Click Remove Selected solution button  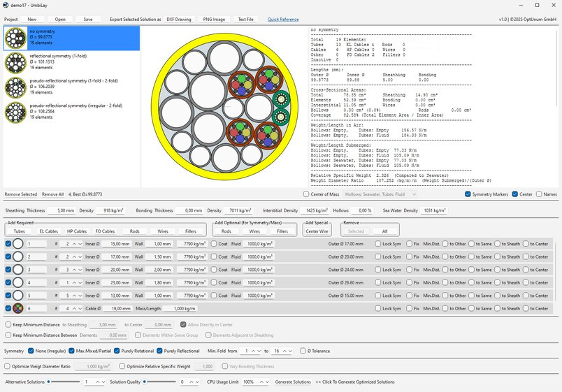click(x=21, y=194)
